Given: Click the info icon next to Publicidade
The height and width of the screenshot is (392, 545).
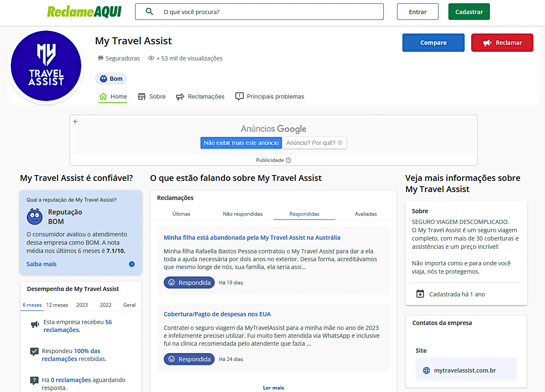Looking at the screenshot, I should pyautogui.click(x=288, y=160).
